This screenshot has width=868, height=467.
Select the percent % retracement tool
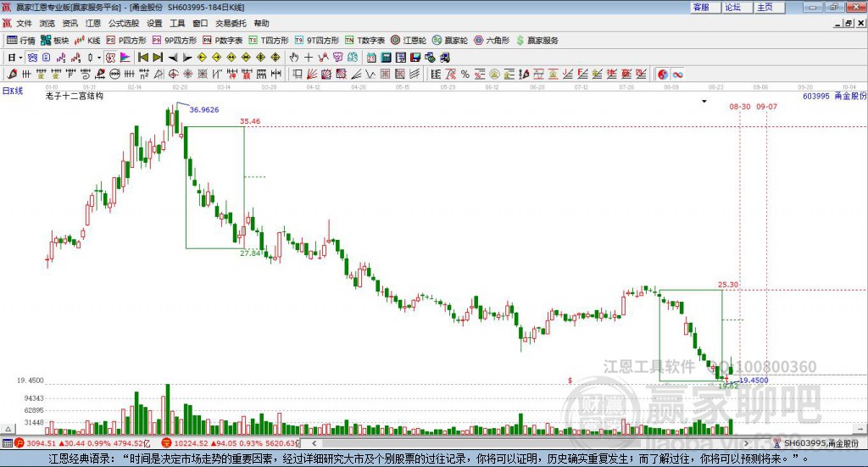pos(465,75)
